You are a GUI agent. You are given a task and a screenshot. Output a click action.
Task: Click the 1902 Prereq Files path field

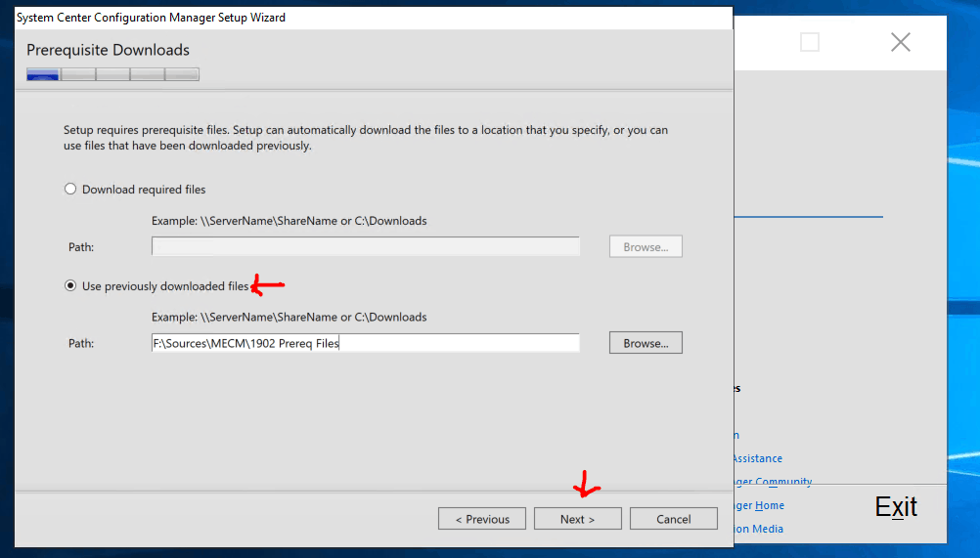tap(366, 343)
